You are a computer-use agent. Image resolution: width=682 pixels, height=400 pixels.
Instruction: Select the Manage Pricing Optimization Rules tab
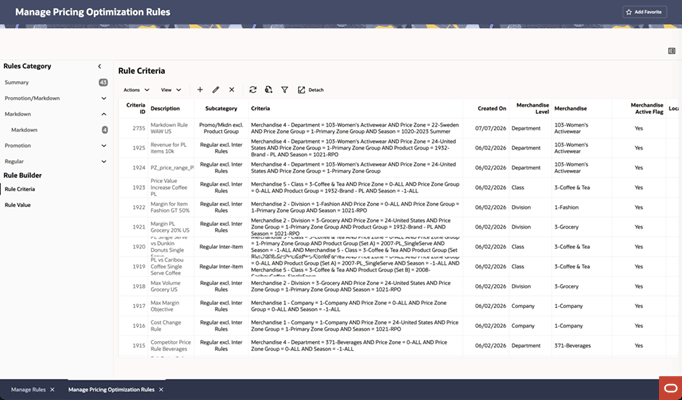point(111,390)
